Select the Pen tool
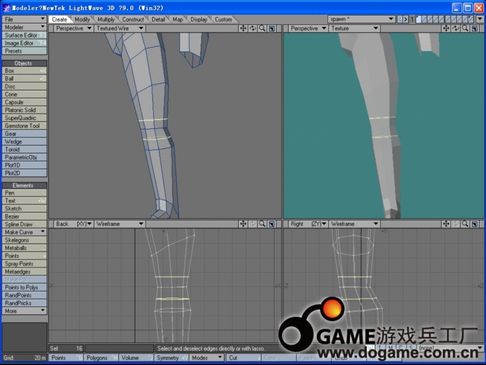The image size is (486, 365). [x=24, y=193]
